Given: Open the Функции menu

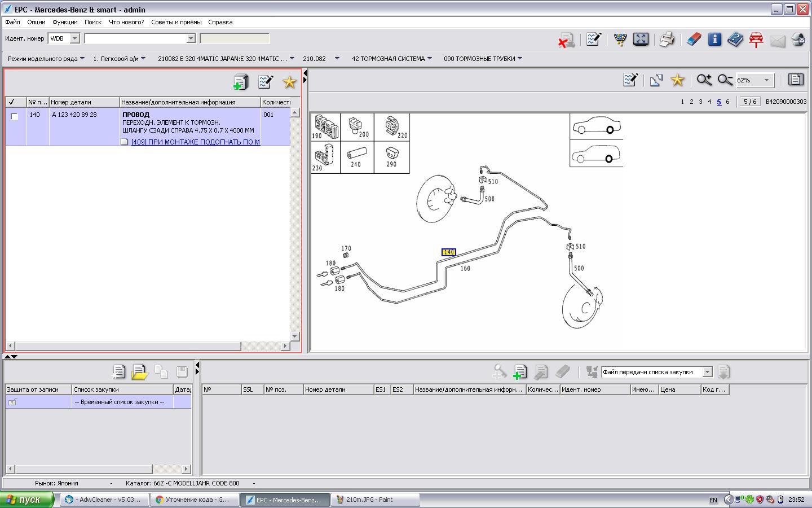Looking at the screenshot, I should click(x=65, y=22).
